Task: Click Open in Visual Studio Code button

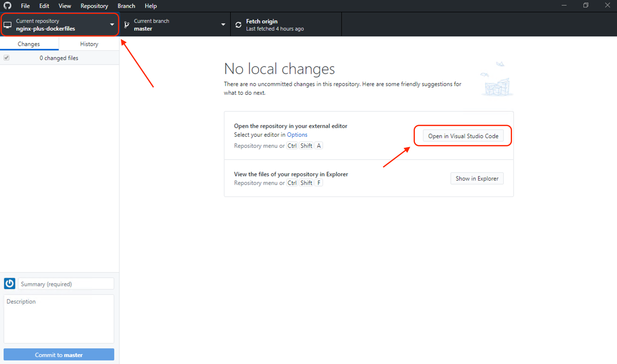Action: (x=463, y=136)
